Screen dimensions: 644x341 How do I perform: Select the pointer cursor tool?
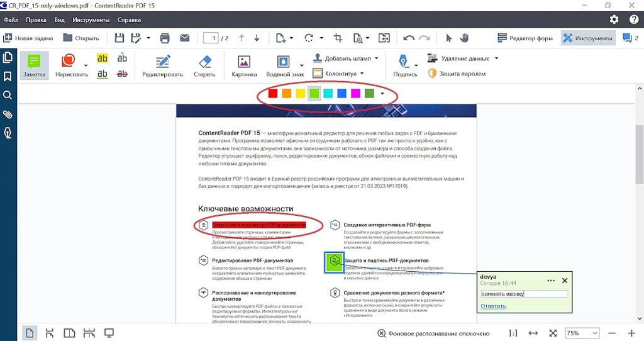click(448, 38)
